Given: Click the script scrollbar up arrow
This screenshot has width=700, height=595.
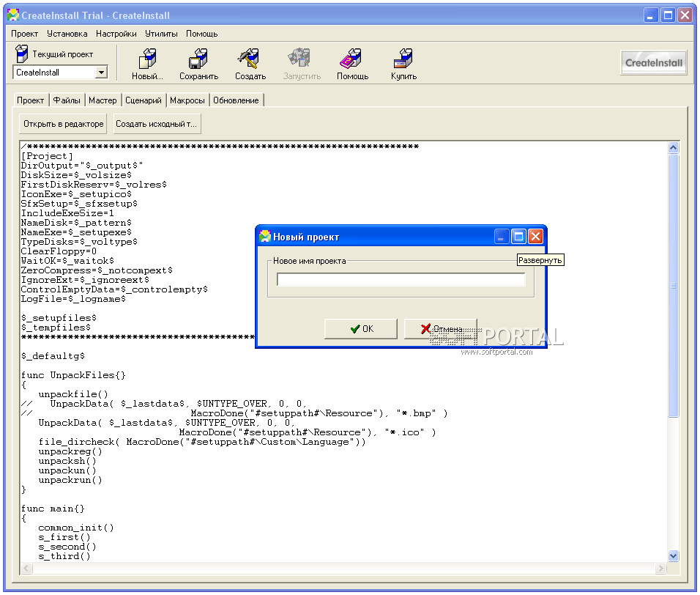Looking at the screenshot, I should point(673,147).
